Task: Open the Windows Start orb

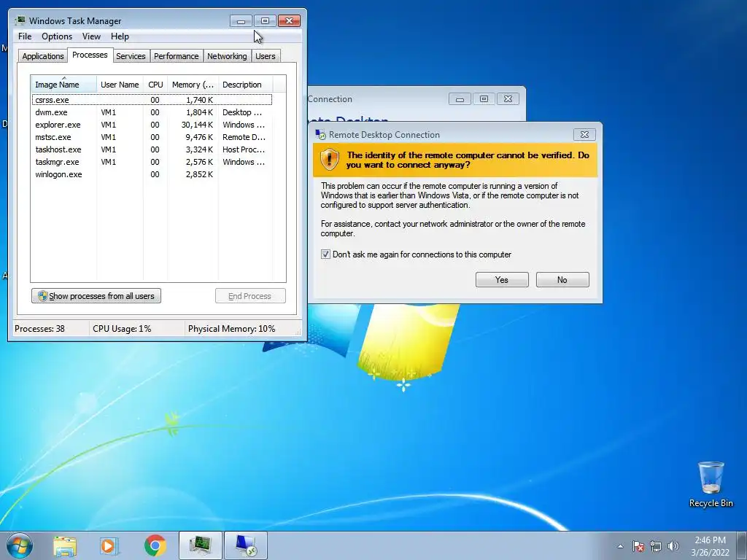Action: point(20,545)
